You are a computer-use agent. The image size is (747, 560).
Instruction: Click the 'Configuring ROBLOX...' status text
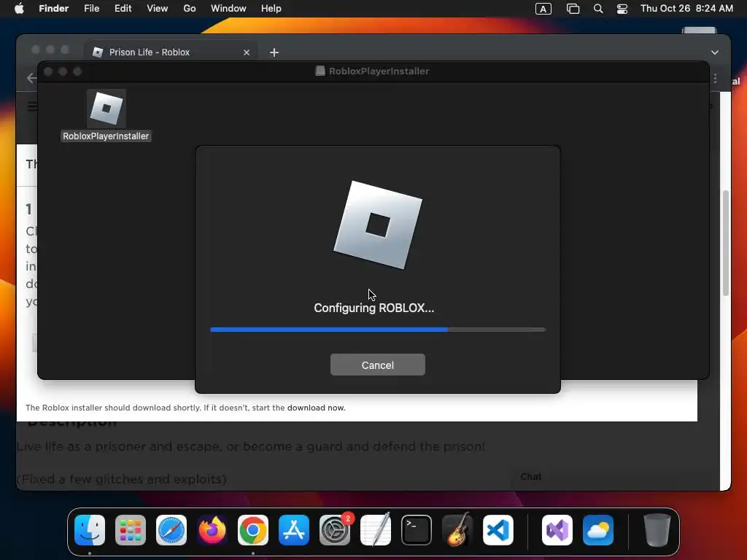pos(374,308)
